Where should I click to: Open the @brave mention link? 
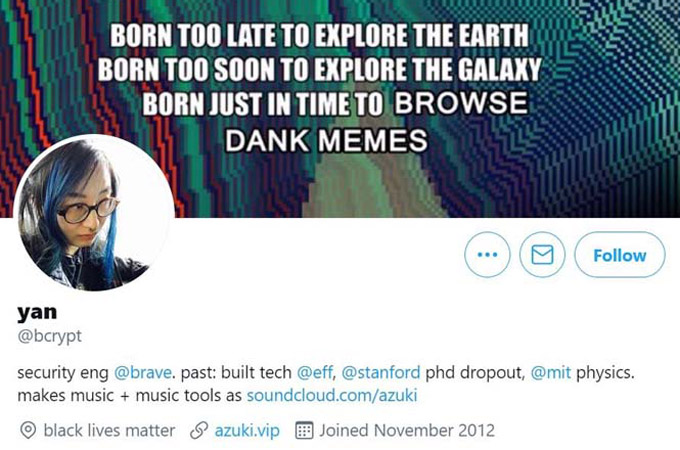coord(143,372)
